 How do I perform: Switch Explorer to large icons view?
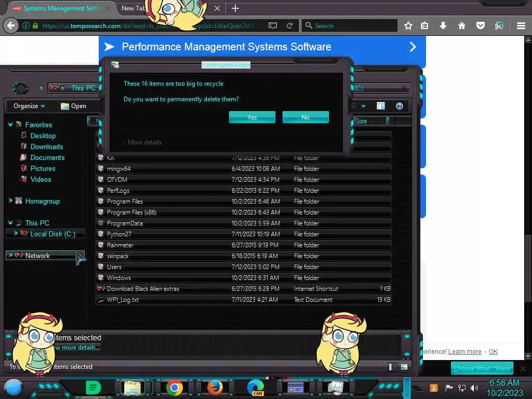404,367
